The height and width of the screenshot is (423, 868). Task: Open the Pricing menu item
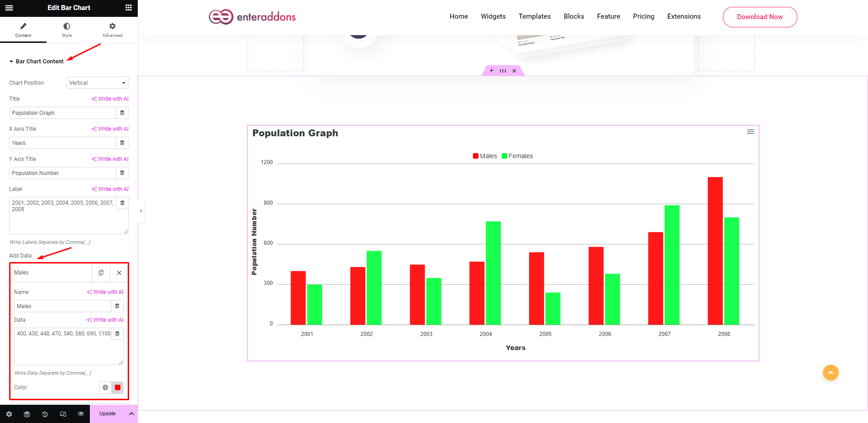[643, 16]
